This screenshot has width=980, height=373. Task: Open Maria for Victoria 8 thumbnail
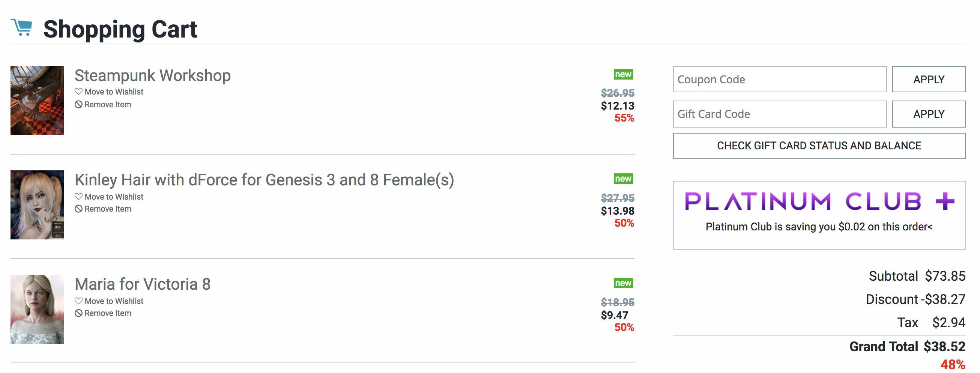pos(37,309)
